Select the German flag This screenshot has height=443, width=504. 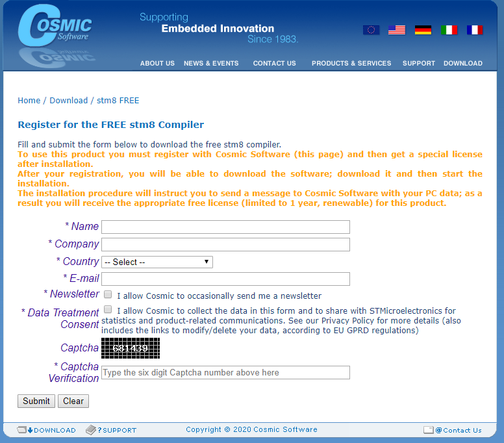[x=423, y=30]
